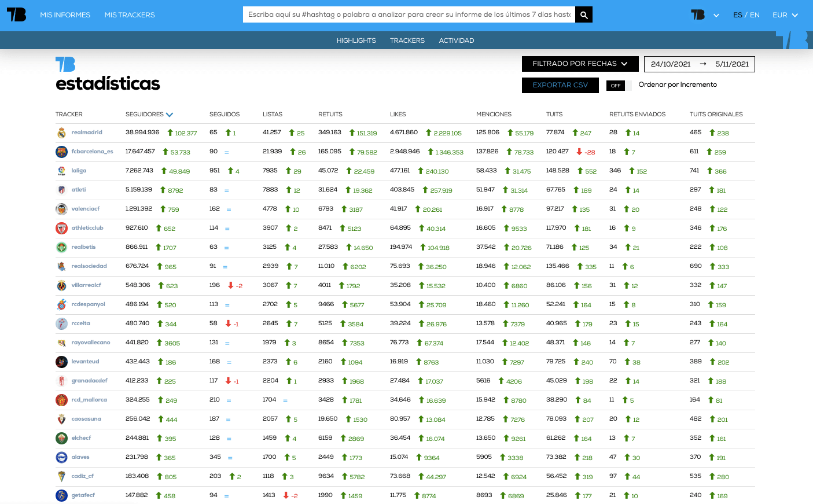Open the account menu logo icon
This screenshot has height=504, width=813.
tap(698, 14)
